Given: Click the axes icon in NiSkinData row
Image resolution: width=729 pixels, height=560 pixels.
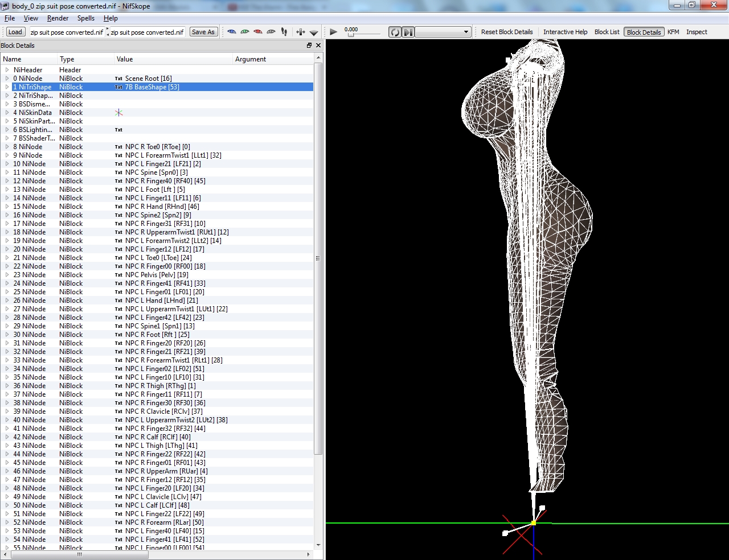Looking at the screenshot, I should point(118,113).
